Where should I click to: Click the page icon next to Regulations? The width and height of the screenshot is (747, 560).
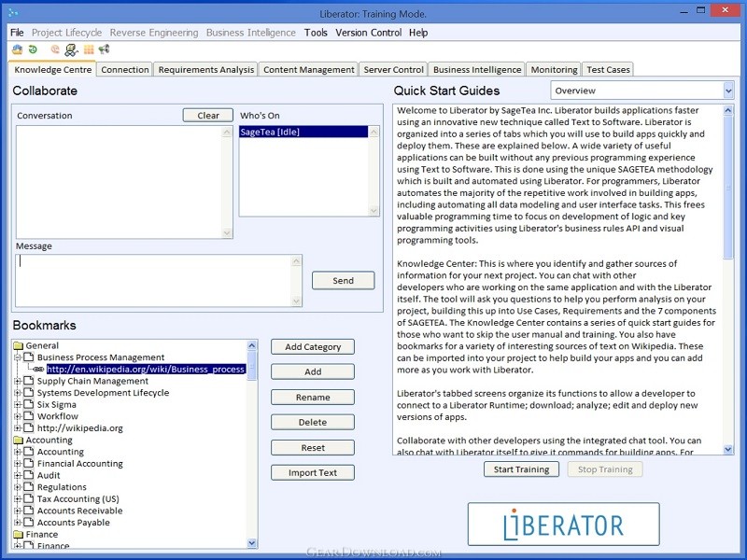[x=29, y=486]
